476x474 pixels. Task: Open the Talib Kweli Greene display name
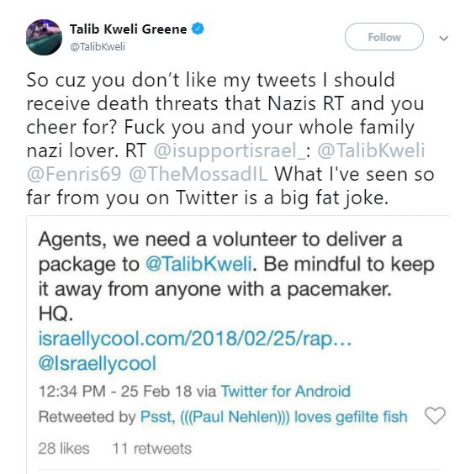128,29
